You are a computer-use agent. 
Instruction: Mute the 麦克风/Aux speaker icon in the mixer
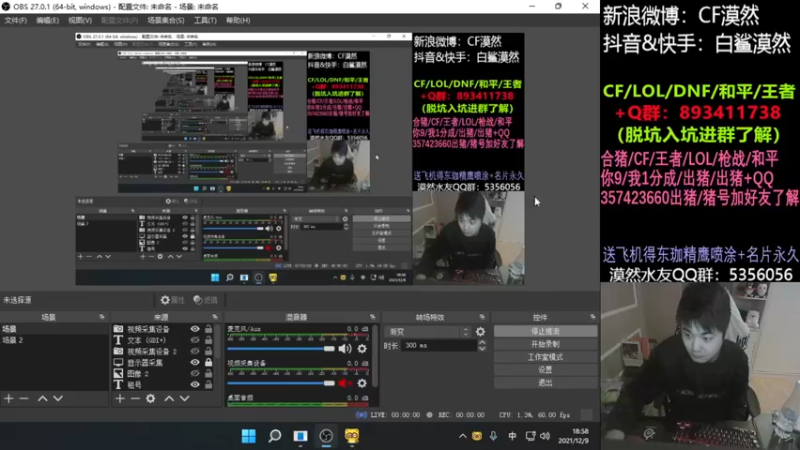(x=345, y=349)
